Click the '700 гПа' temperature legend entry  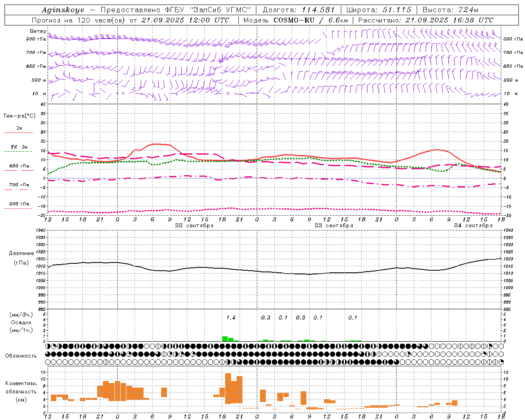[x=19, y=185]
